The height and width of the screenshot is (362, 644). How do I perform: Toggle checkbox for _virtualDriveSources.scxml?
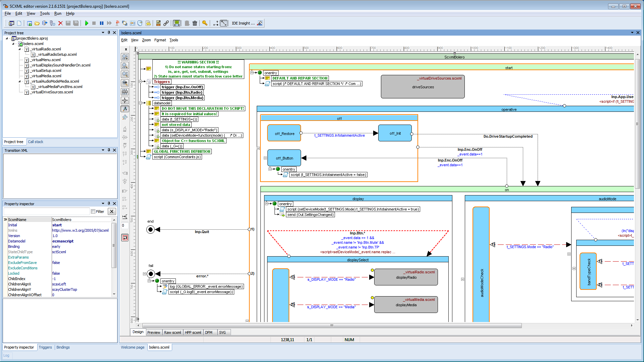(x=27, y=92)
